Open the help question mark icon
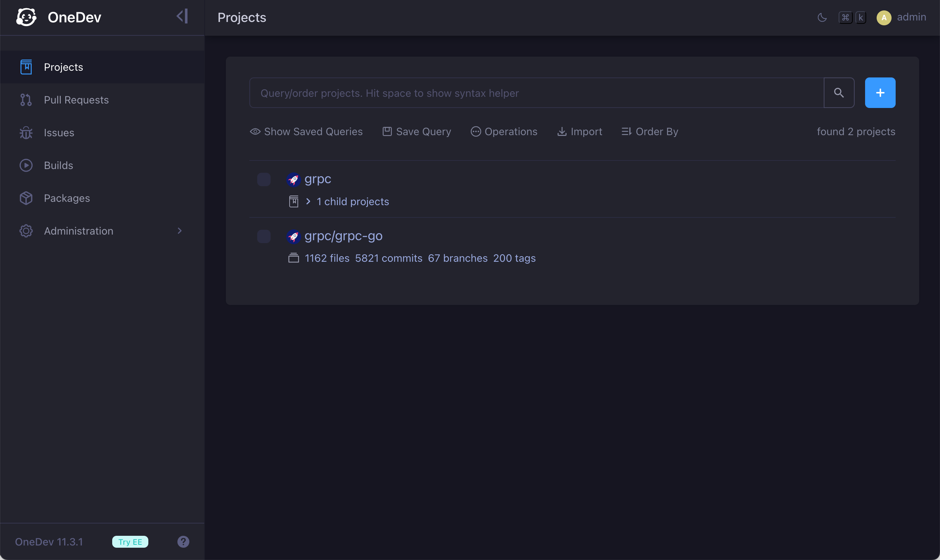940x560 pixels. [x=183, y=541]
